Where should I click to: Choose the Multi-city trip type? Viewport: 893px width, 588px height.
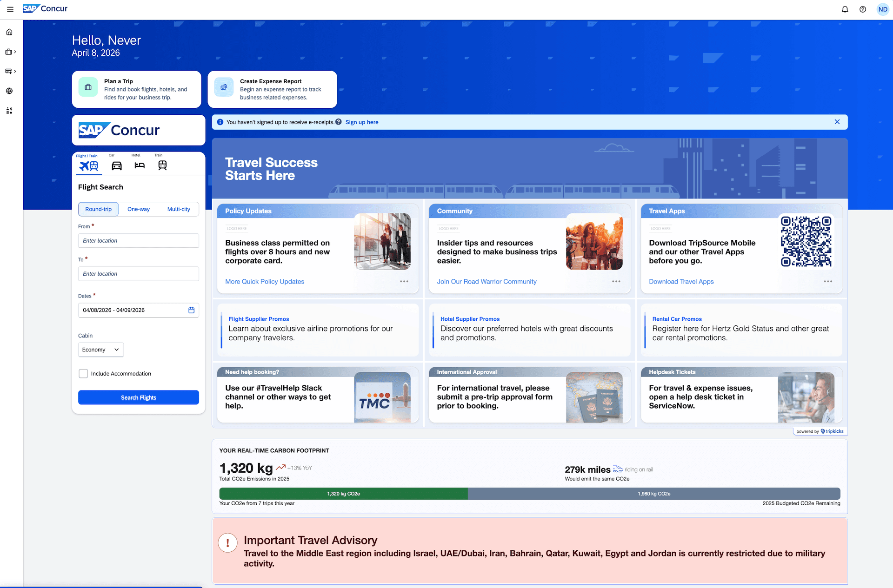point(179,209)
